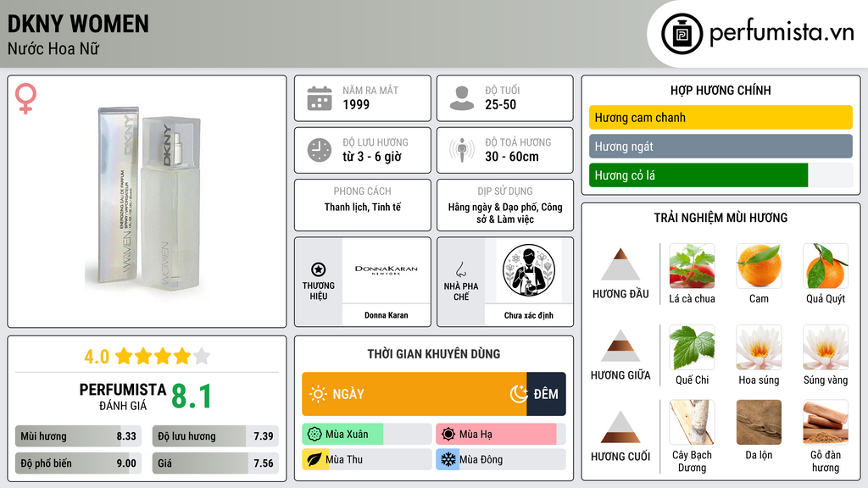Click the 4.0 rating number
The width and height of the screenshot is (868, 488).
[x=97, y=357]
